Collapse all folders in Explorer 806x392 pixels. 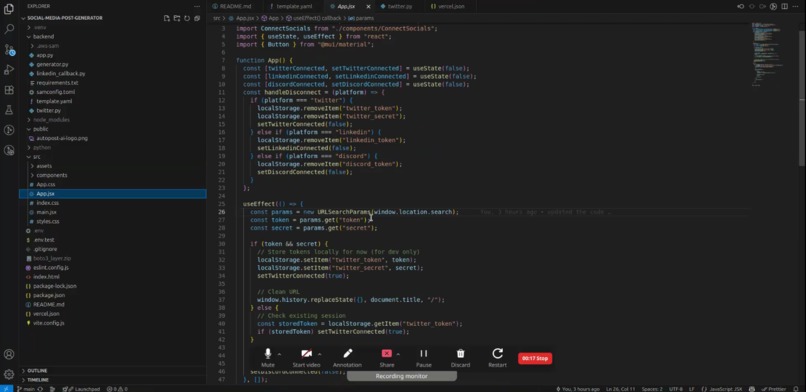coord(196,18)
